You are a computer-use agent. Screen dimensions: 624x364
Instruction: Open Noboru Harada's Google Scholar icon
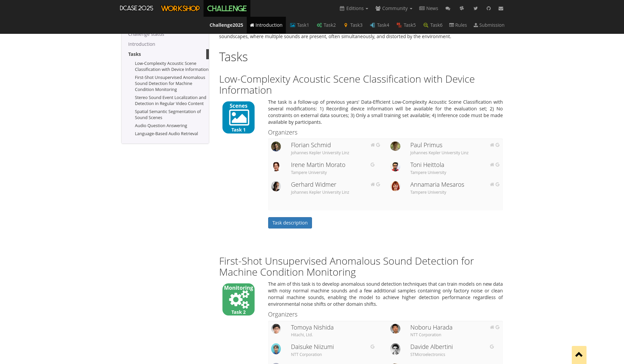(x=497, y=327)
